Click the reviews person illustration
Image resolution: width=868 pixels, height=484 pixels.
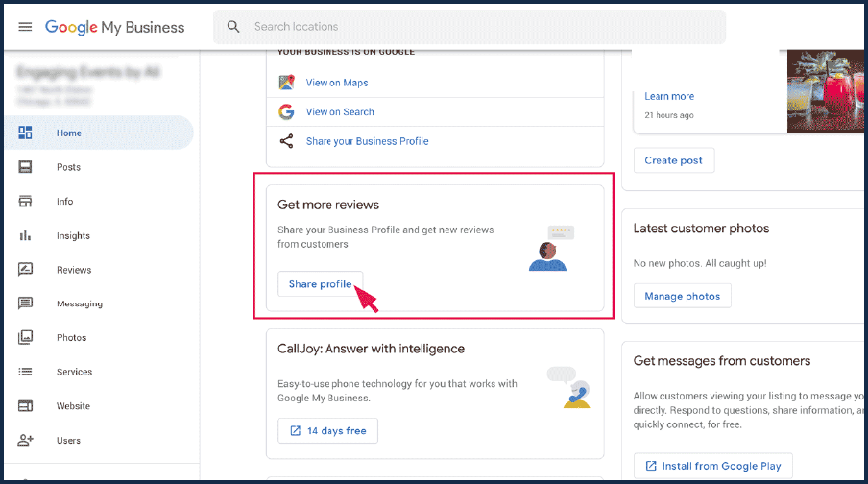tap(550, 249)
